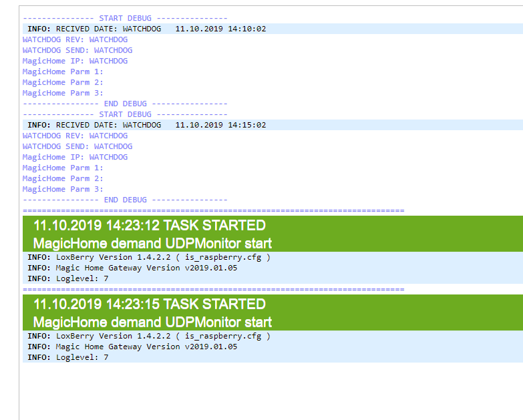Click 'MagicHome Parm 3:' in the 14:15:02 debug block
Image resolution: width=523 pixels, height=420 pixels.
pos(63,189)
